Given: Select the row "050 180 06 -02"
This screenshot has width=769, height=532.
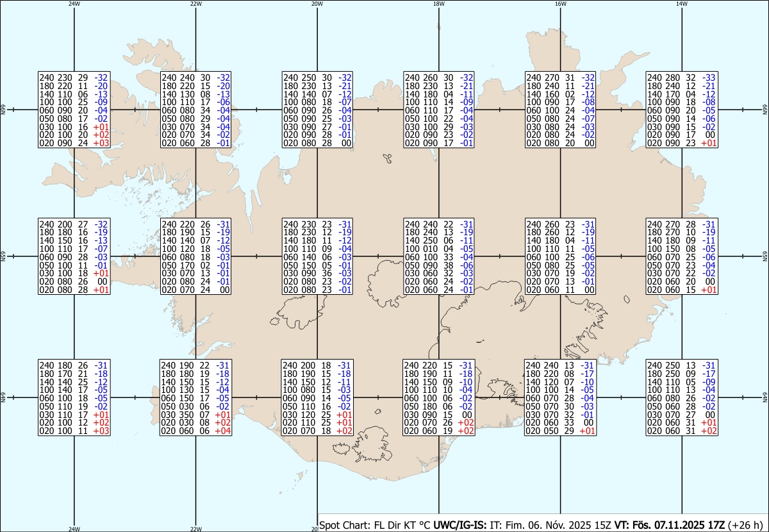Looking at the screenshot, I should [x=439, y=406].
